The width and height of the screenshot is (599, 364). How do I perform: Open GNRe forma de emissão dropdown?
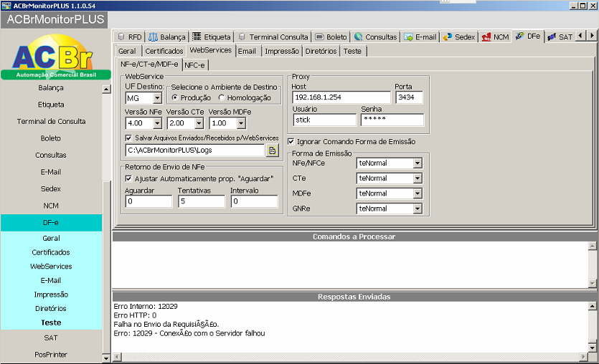(418, 209)
